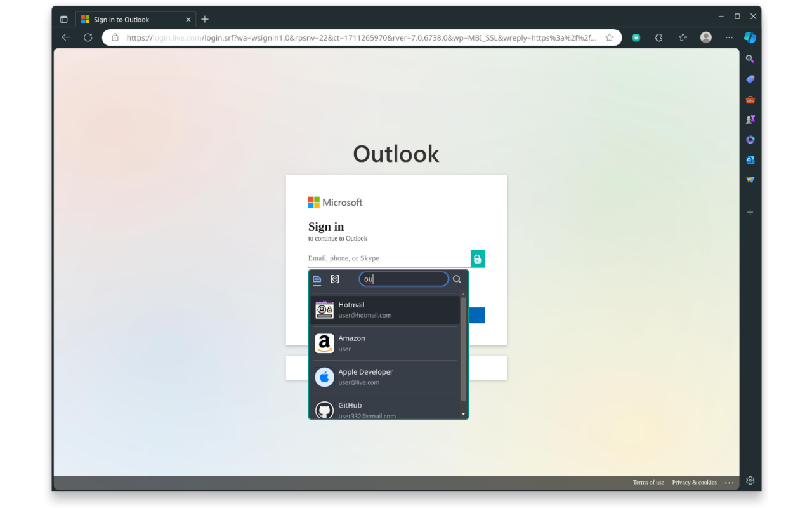Open the tab actions menu icon
The height and width of the screenshot is (508, 812).
tap(64, 20)
